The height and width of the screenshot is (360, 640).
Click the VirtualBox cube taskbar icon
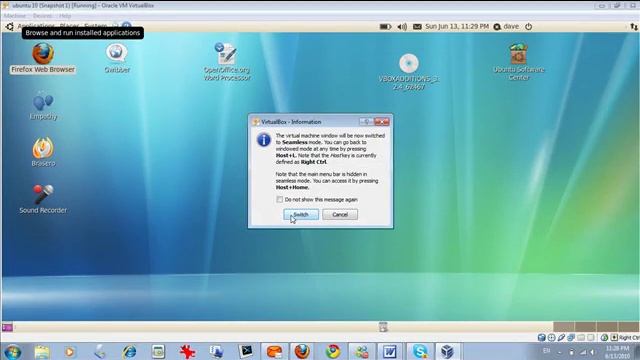[x=447, y=351]
